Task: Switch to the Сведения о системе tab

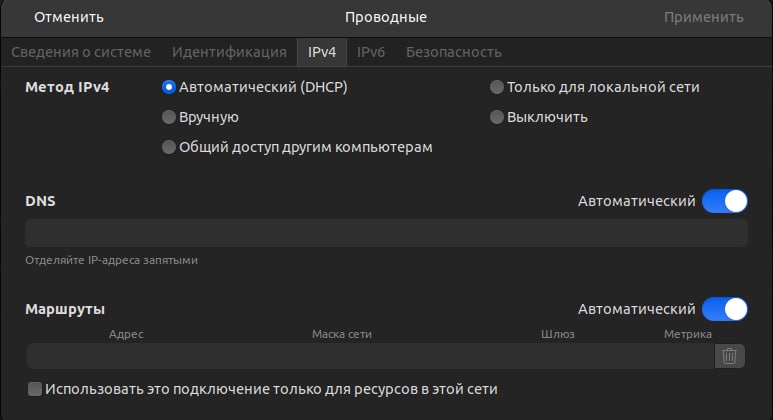Action: (x=81, y=51)
